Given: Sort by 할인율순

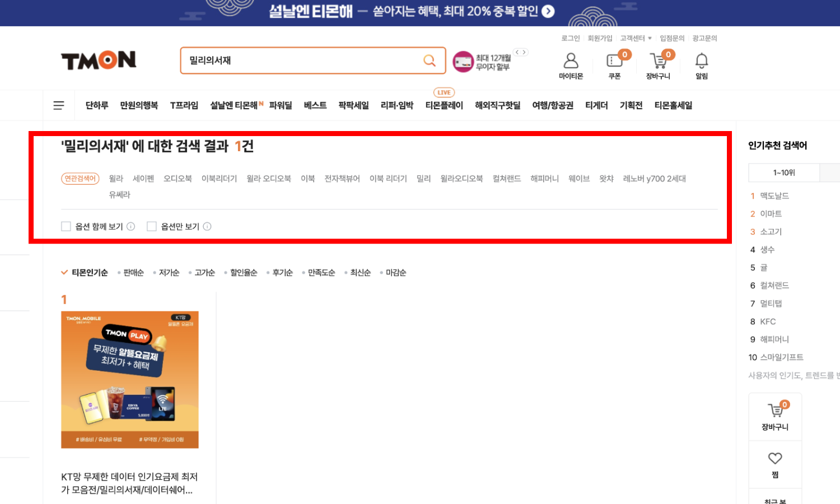Looking at the screenshot, I should [244, 273].
